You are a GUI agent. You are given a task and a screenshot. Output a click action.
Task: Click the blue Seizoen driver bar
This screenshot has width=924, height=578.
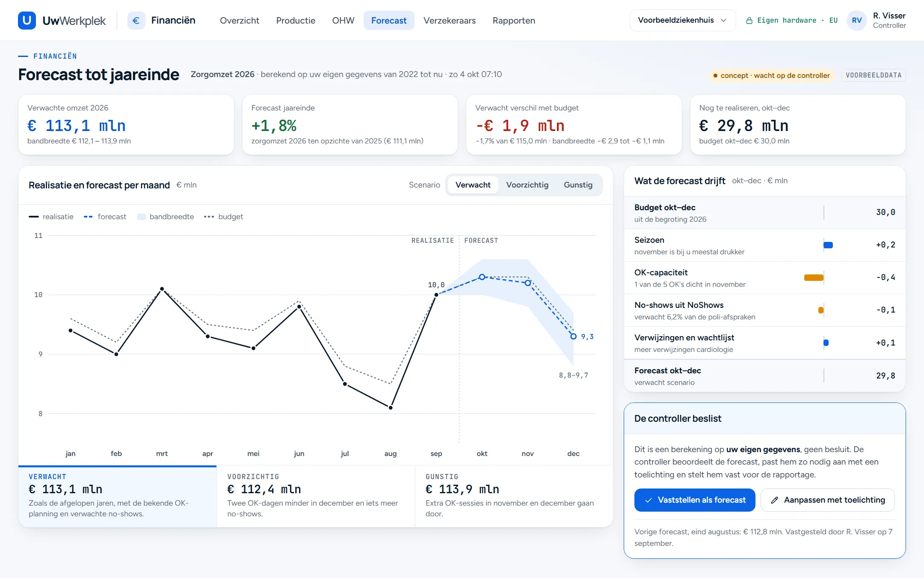click(x=828, y=245)
